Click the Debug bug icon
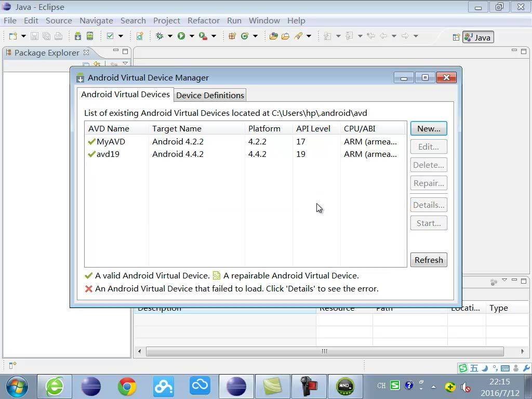This screenshot has height=399, width=532. (159, 36)
